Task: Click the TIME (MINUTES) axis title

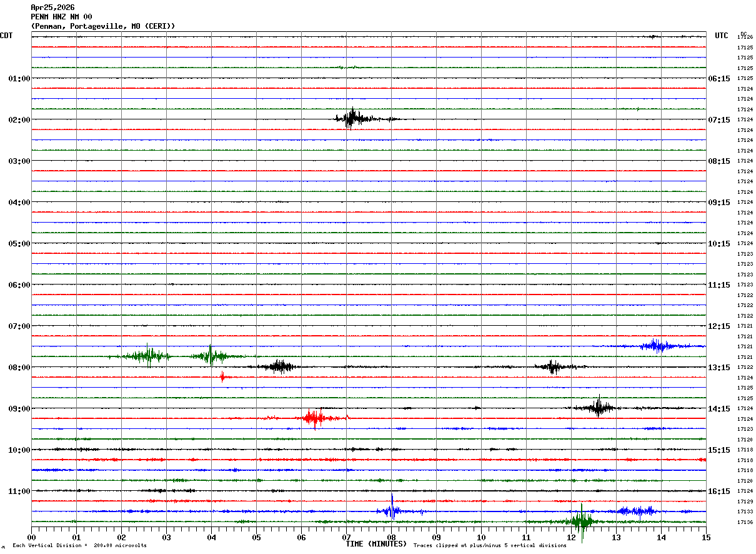Action: pos(376,544)
